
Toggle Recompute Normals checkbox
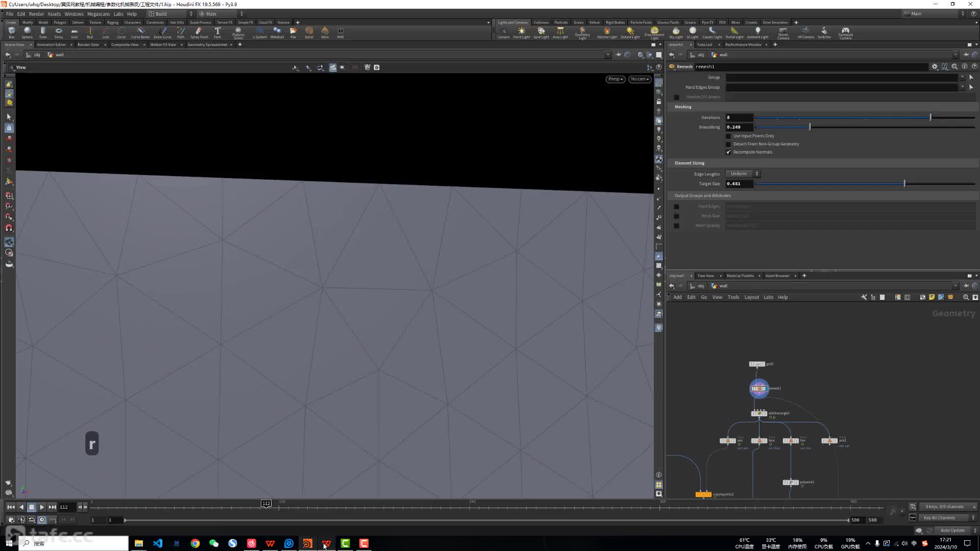click(x=727, y=152)
